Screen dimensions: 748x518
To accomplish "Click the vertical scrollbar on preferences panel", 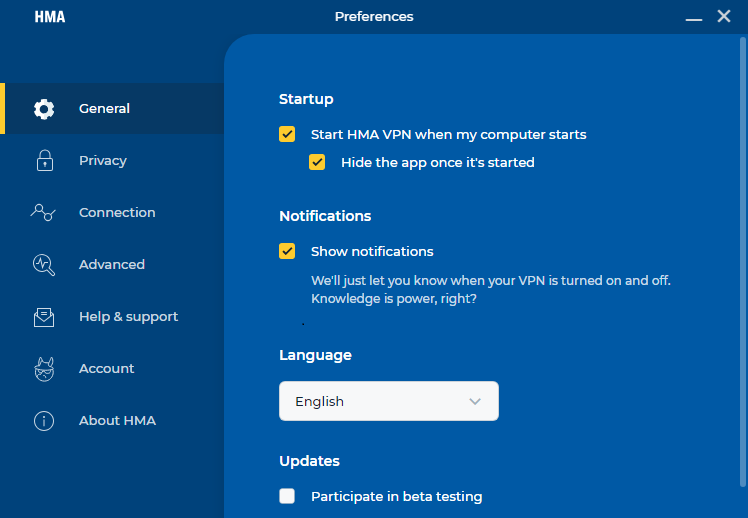I will pos(743,262).
